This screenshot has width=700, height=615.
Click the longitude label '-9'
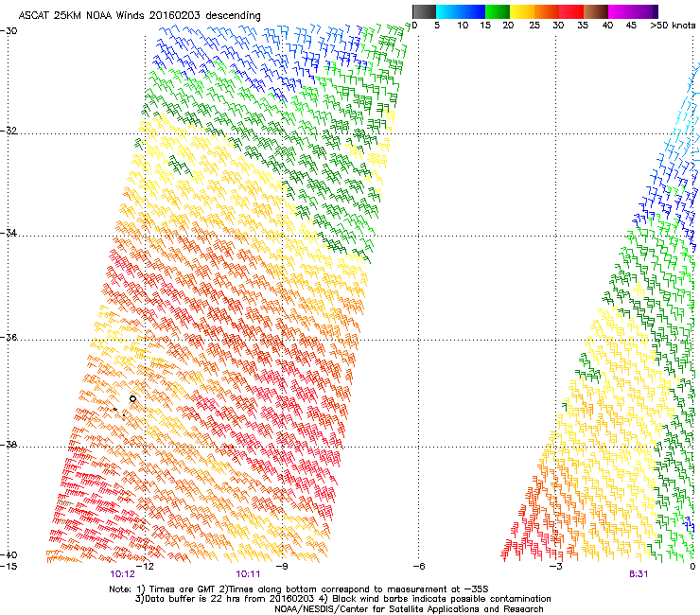click(x=282, y=566)
